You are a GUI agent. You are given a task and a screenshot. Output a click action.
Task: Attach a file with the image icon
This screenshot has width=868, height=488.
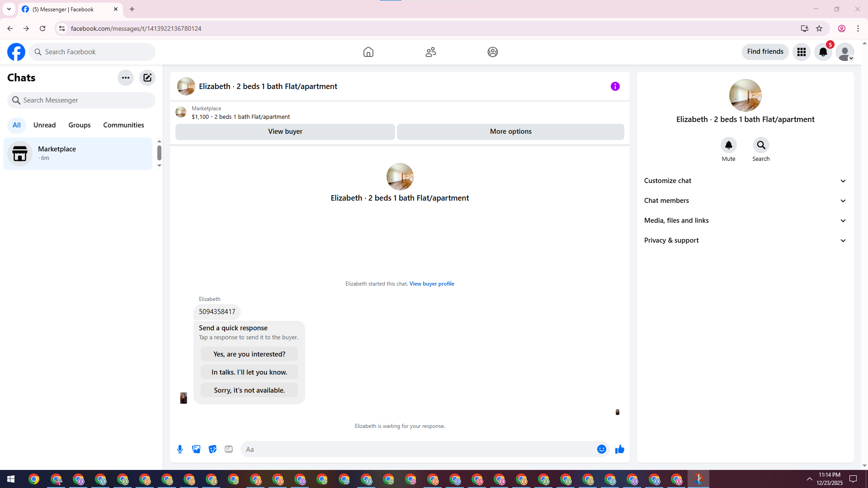point(196,449)
